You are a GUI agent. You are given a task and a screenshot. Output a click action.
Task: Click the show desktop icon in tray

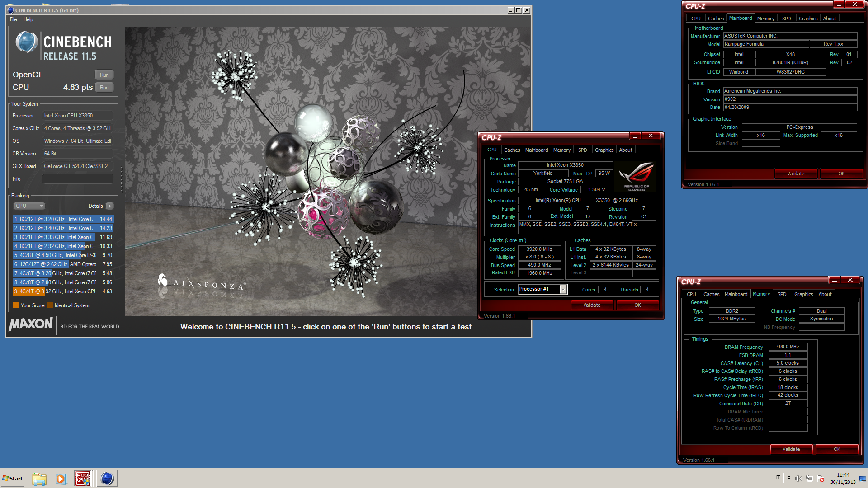[863, 479]
